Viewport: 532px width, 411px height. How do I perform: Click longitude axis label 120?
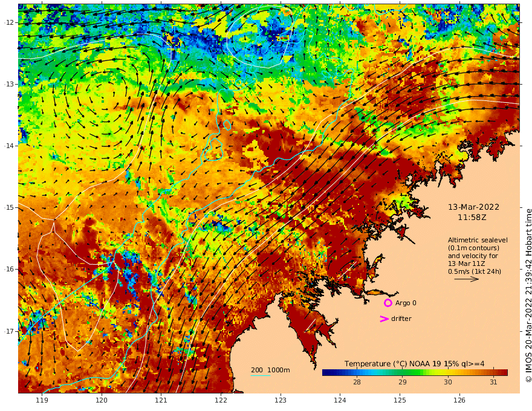pos(102,400)
